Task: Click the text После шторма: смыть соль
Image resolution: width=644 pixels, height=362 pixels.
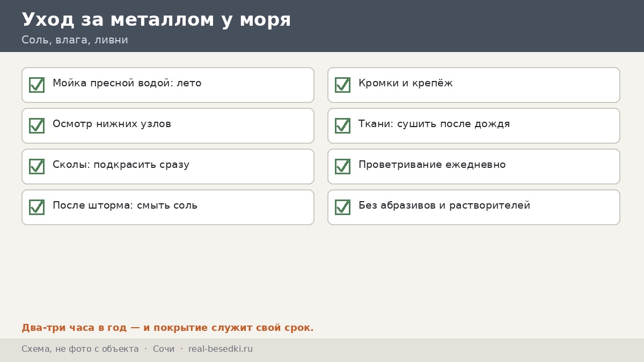Action: tap(125, 205)
